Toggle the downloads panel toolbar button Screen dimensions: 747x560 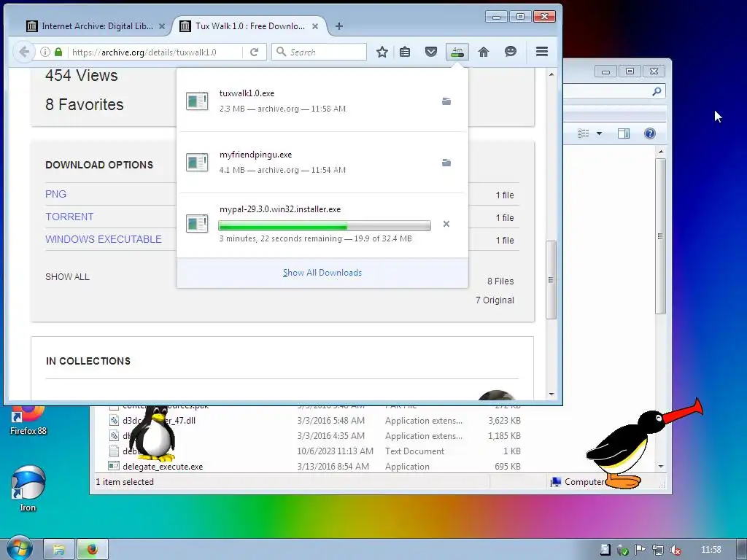tap(457, 52)
